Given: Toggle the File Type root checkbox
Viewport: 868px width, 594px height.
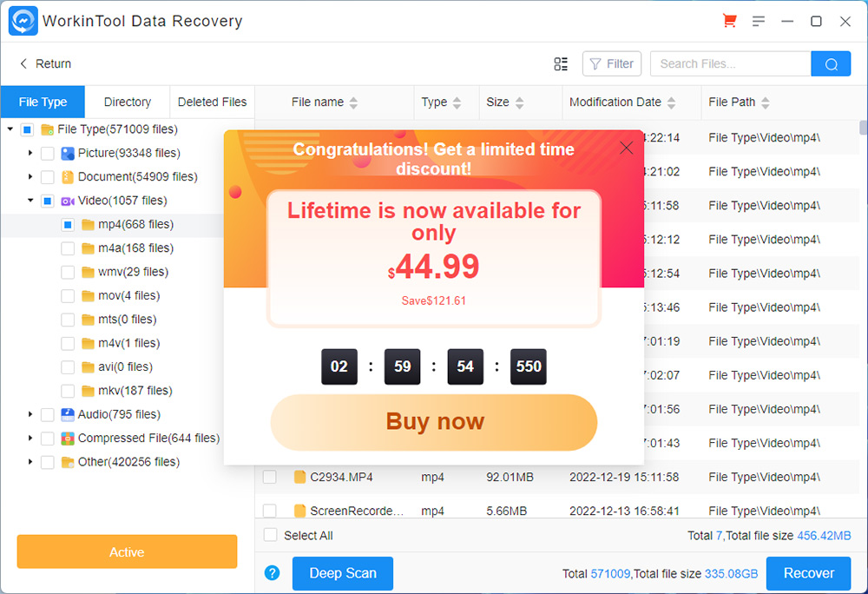Looking at the screenshot, I should coord(27,129).
